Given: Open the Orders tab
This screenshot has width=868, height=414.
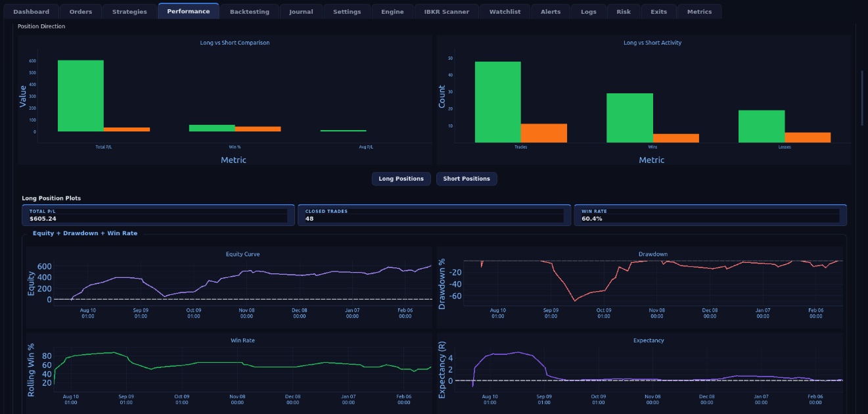Looking at the screenshot, I should click(x=80, y=11).
